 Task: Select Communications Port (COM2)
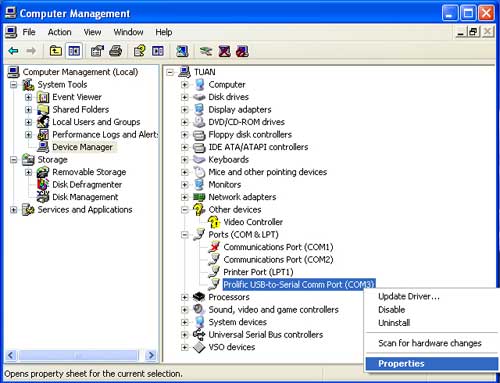tap(278, 260)
